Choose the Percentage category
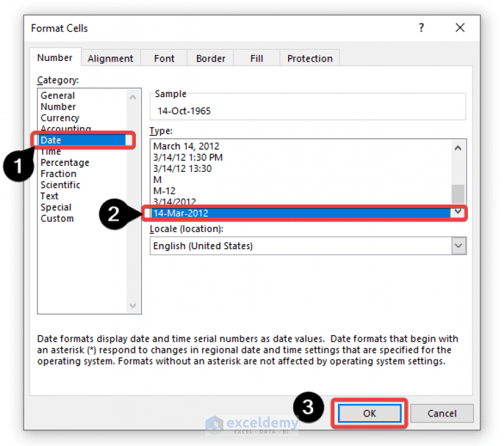Screen dimensions: 504x446 tap(64, 163)
